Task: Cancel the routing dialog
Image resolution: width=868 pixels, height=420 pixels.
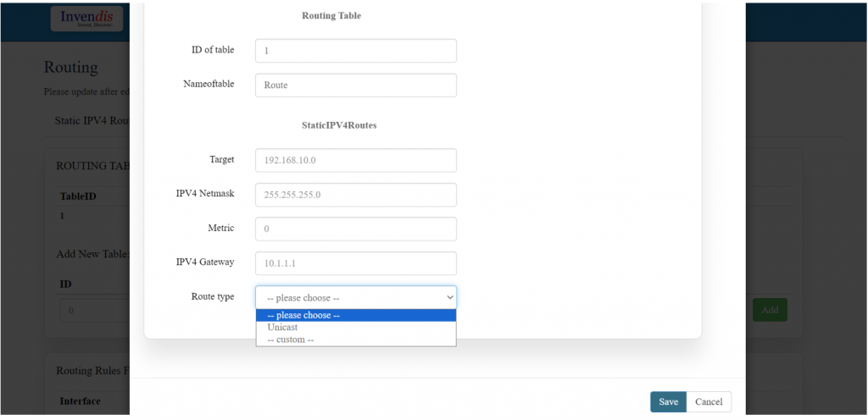Action: click(709, 401)
